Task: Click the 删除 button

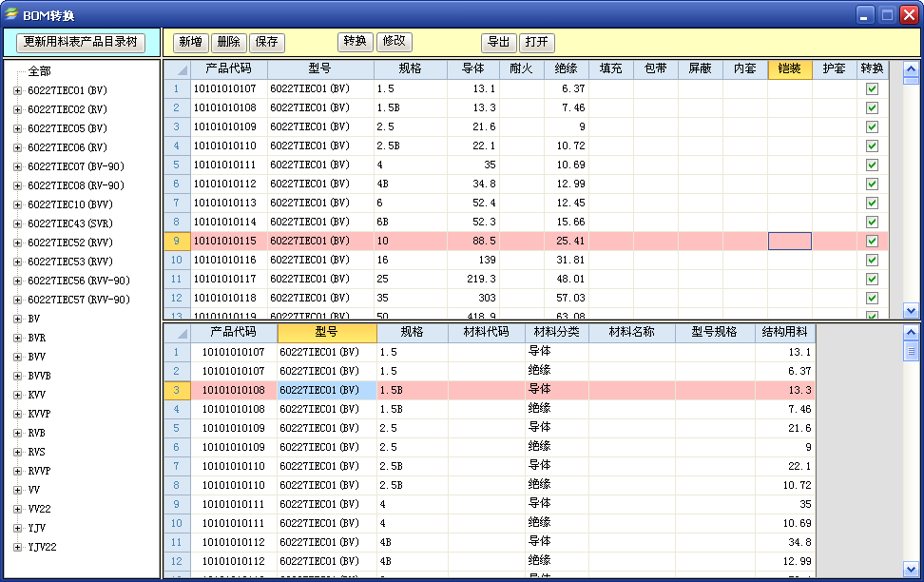Action: (x=229, y=43)
